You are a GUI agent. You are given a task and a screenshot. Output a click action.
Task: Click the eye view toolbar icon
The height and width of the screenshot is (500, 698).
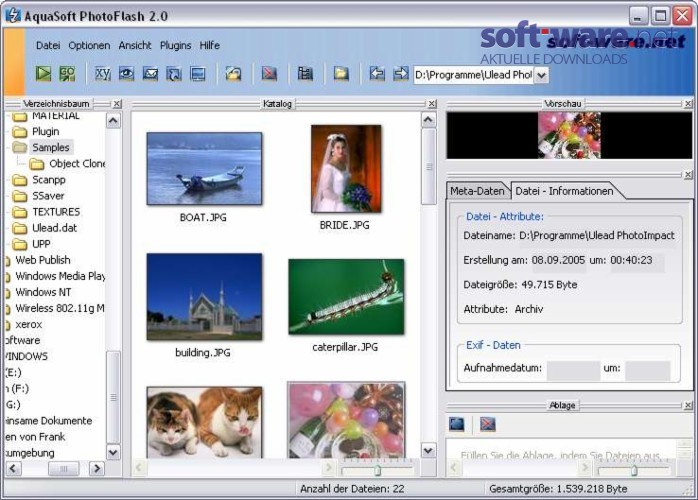point(126,73)
